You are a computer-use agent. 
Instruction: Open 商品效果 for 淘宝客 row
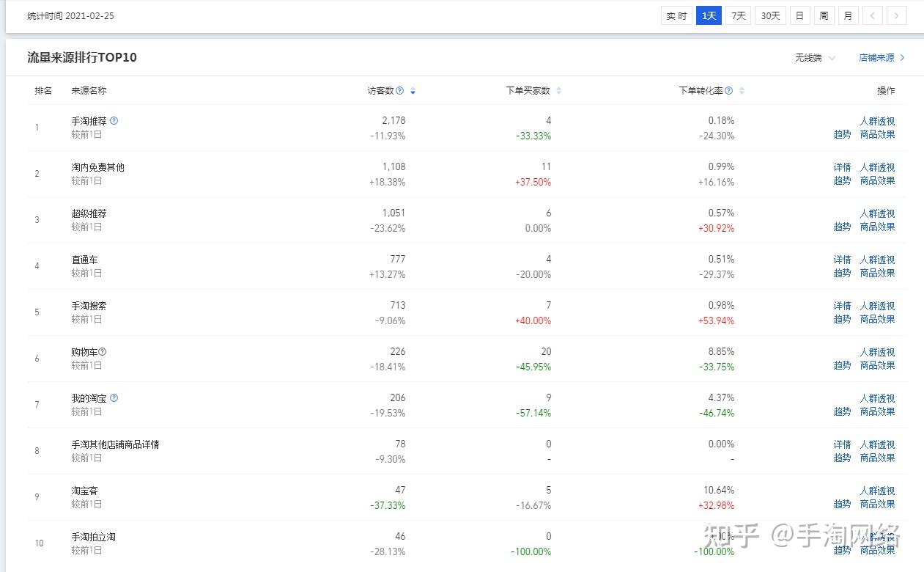tap(877, 505)
